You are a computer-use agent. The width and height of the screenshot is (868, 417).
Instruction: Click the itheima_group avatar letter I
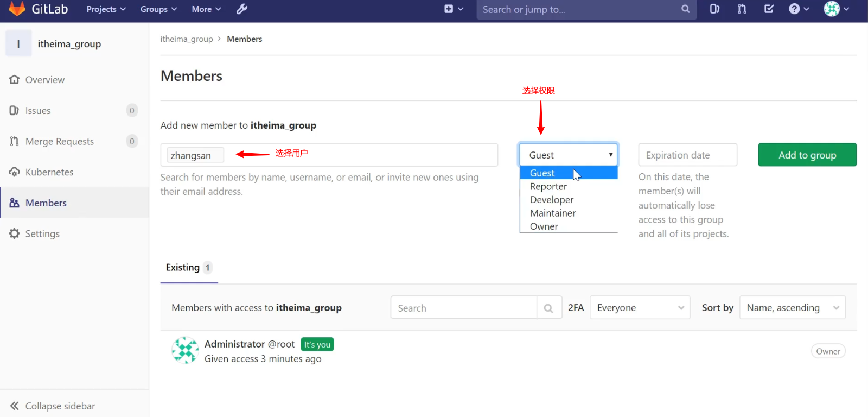(x=18, y=44)
